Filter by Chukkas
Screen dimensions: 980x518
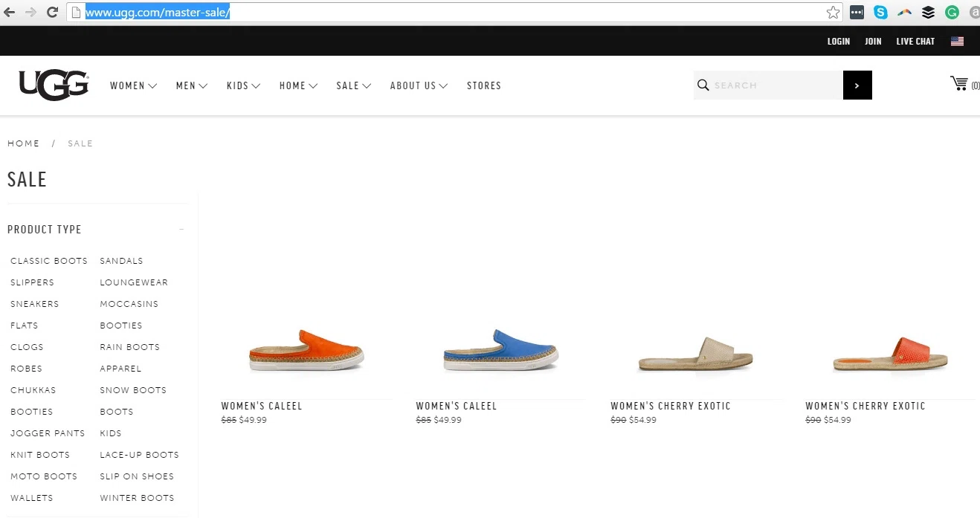(x=33, y=390)
